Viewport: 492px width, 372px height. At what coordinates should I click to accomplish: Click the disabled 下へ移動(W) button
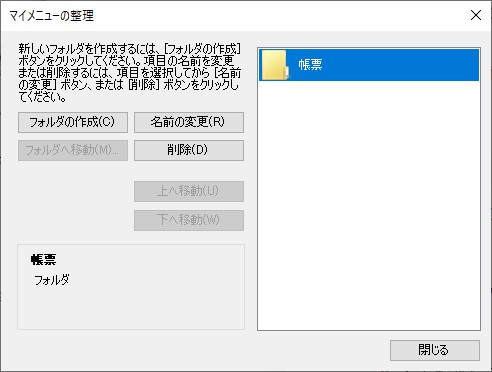tap(189, 220)
